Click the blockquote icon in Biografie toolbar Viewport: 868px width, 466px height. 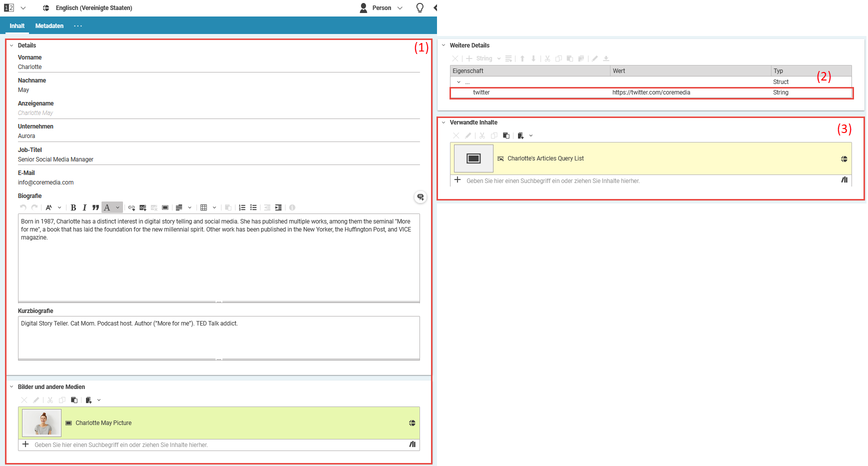click(x=95, y=207)
